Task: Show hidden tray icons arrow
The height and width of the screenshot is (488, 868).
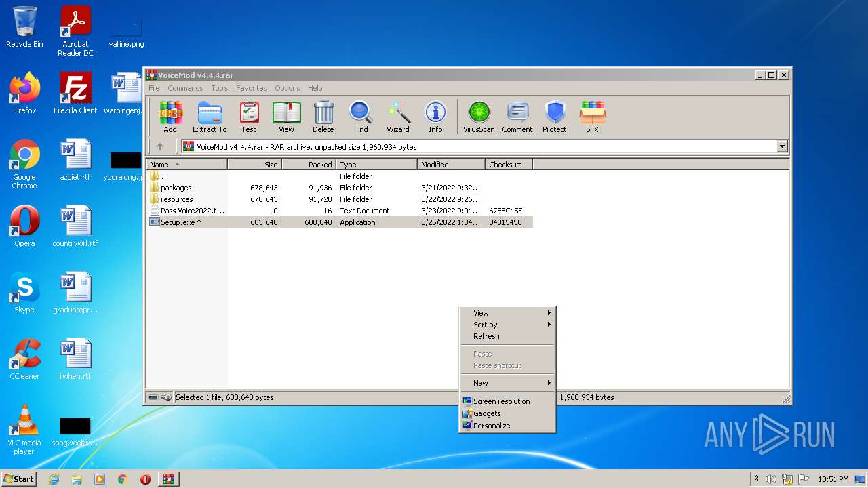Action: [x=756, y=479]
